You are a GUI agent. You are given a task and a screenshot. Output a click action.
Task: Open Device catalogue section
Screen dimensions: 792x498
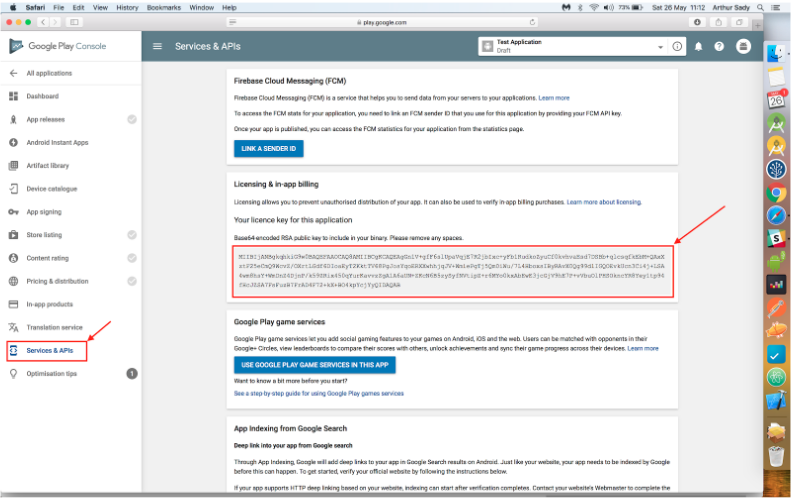(52, 189)
